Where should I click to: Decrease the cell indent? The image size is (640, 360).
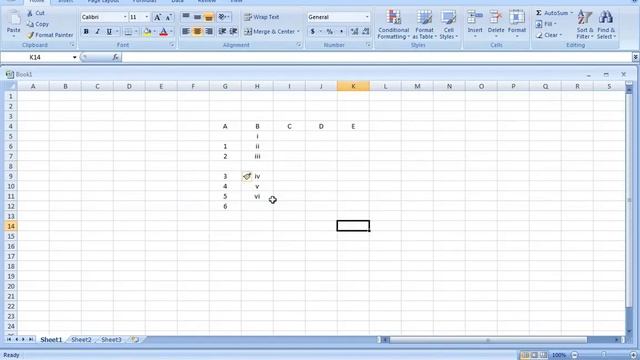[222, 31]
